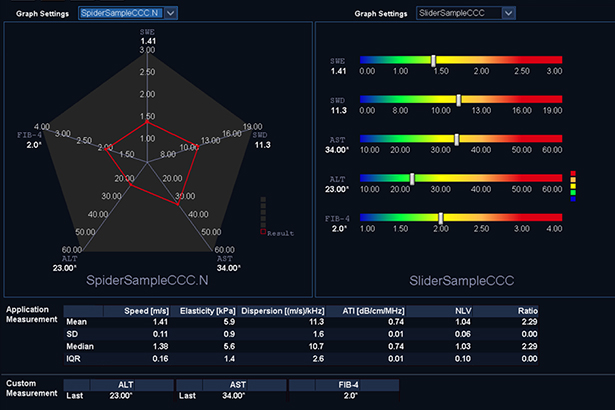The width and height of the screenshot is (615, 410).
Task: Click the SWE axis label on spider chart
Action: pos(147,32)
